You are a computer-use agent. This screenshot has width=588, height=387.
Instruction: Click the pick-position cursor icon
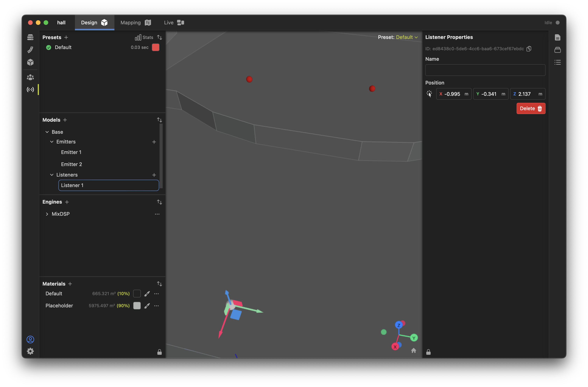pyautogui.click(x=429, y=94)
